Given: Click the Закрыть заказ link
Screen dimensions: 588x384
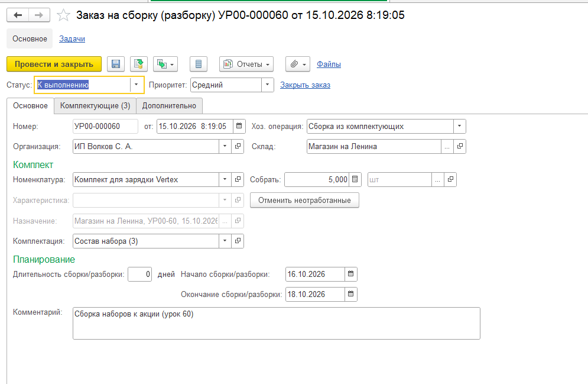Looking at the screenshot, I should 306,85.
